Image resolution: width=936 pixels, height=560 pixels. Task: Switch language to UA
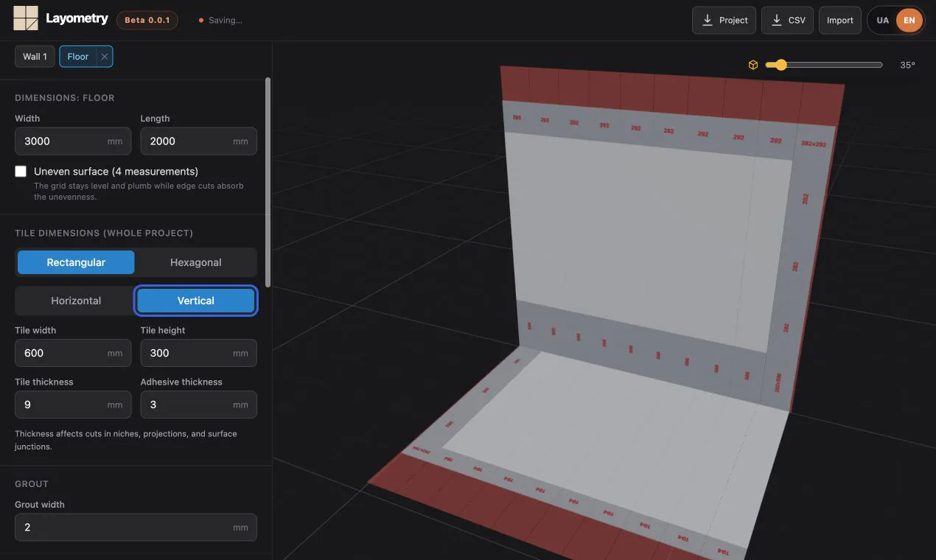click(883, 20)
